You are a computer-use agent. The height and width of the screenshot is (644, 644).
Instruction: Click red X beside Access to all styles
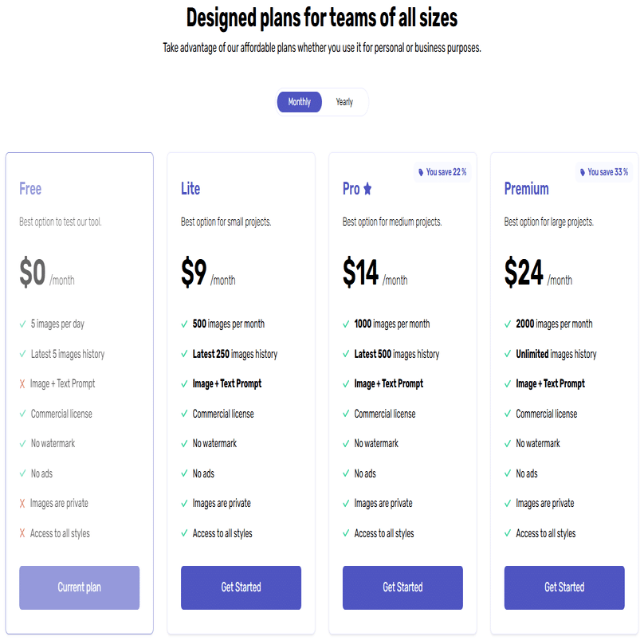(22, 534)
